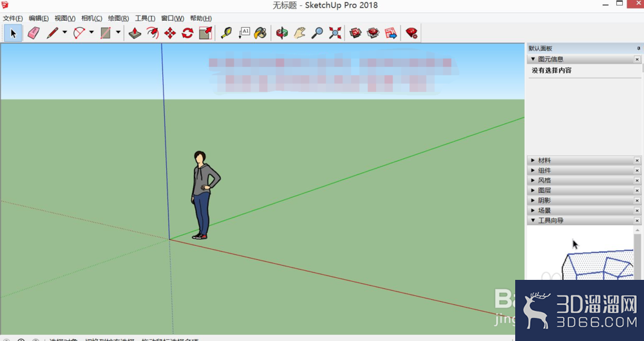This screenshot has height=341, width=644.
Task: Select the Pan hand tool
Action: pos(299,33)
